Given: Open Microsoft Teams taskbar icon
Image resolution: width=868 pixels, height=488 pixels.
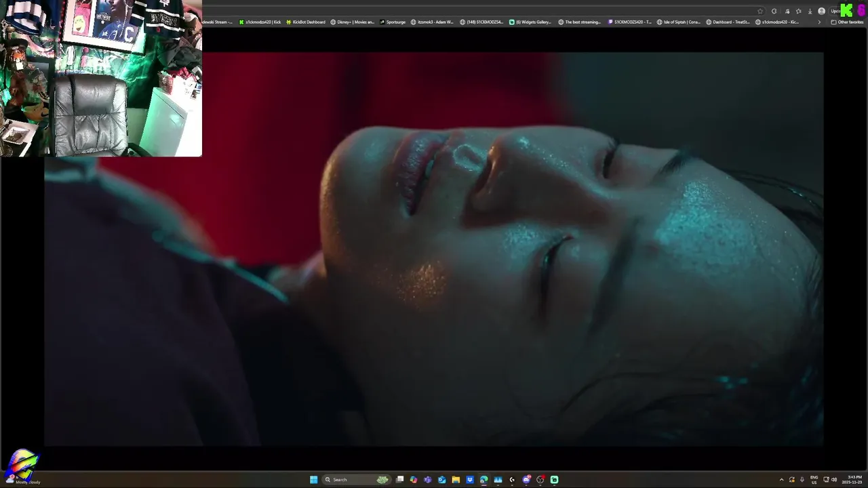Looking at the screenshot, I should [427, 480].
